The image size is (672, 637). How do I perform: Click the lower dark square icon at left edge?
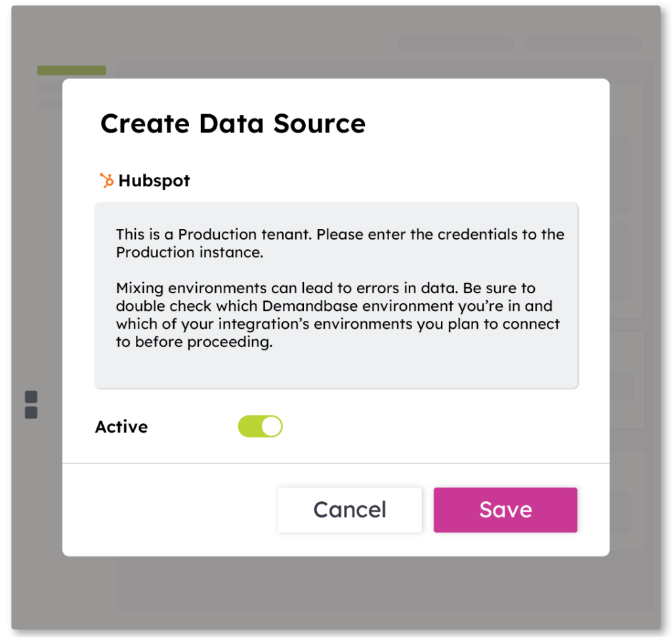click(31, 413)
